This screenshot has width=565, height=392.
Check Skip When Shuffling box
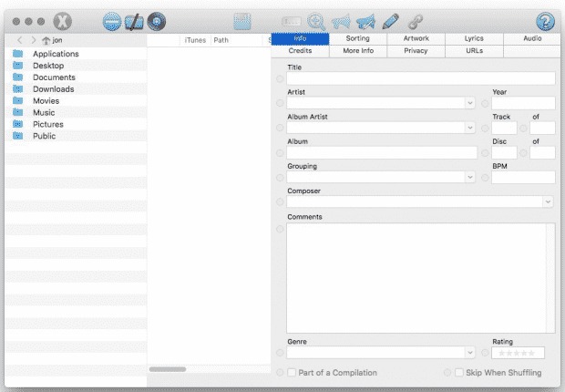(458, 372)
